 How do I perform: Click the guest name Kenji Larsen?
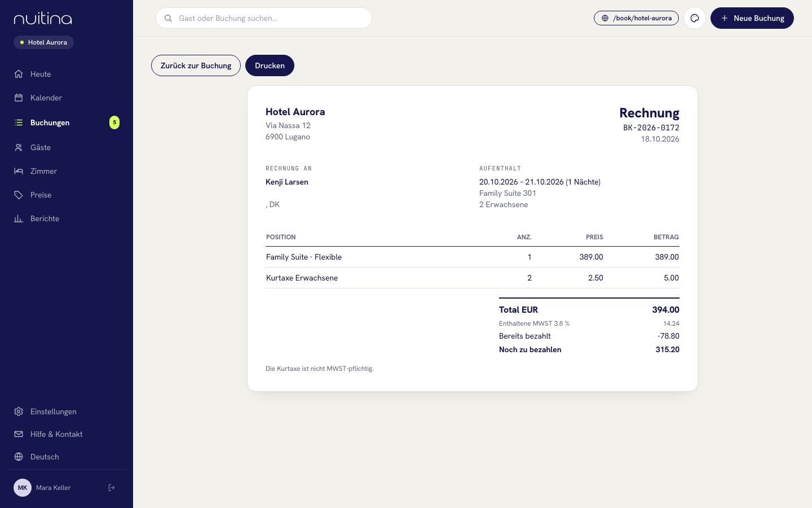click(287, 182)
